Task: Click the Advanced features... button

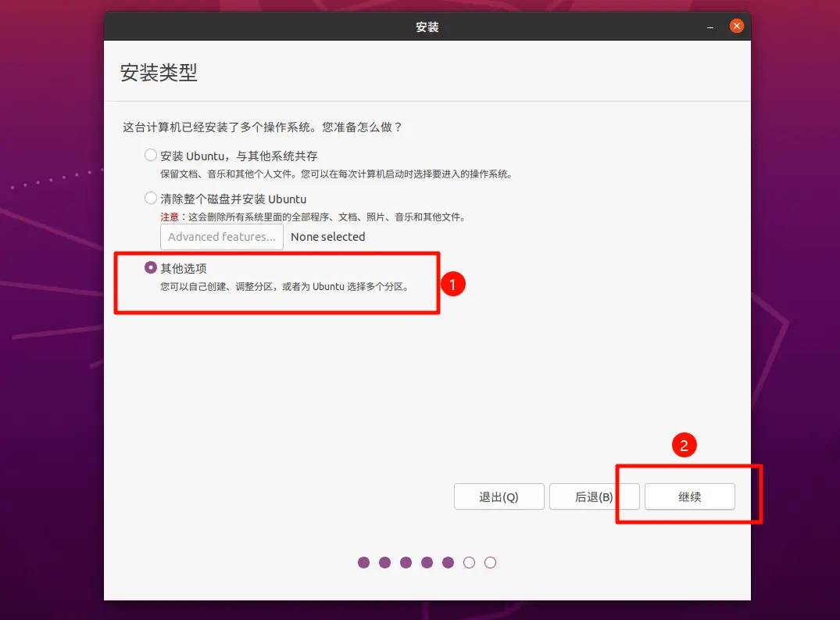Action: pyautogui.click(x=222, y=237)
